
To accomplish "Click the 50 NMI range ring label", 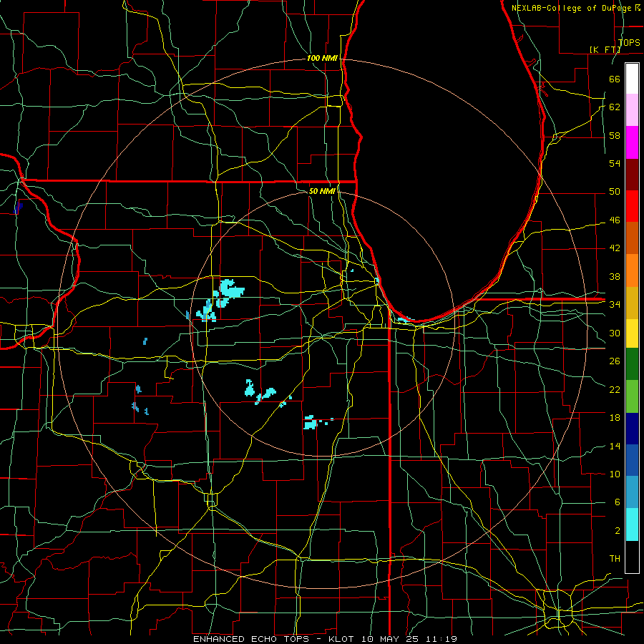I will [322, 191].
